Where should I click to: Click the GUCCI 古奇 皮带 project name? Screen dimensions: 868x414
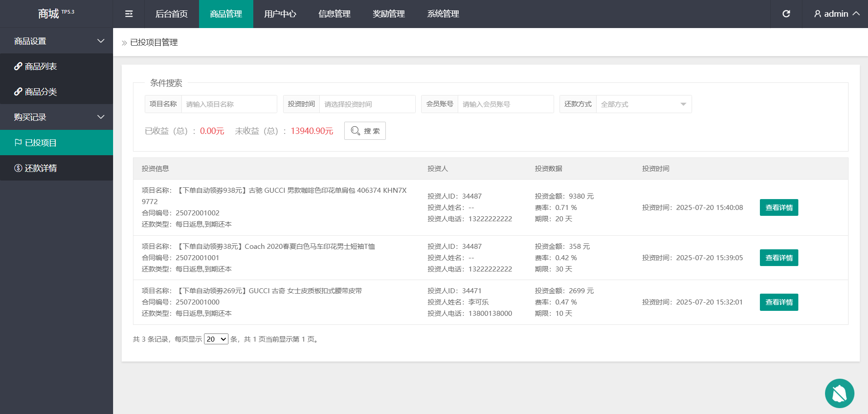269,291
